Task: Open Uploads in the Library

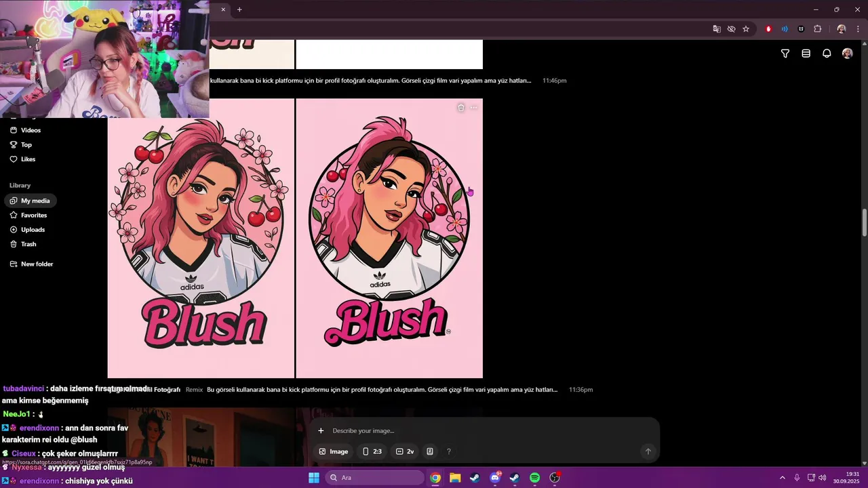Action: (27, 230)
